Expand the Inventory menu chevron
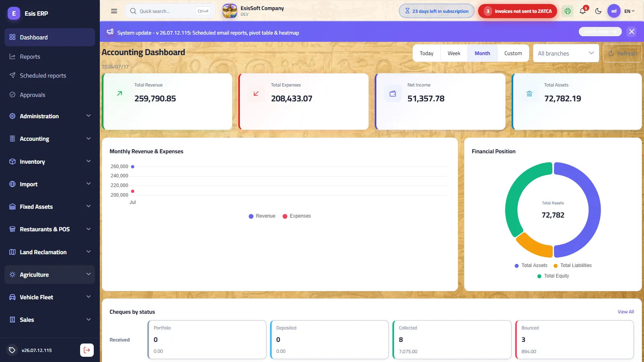The width and height of the screenshot is (644, 362). [89, 161]
